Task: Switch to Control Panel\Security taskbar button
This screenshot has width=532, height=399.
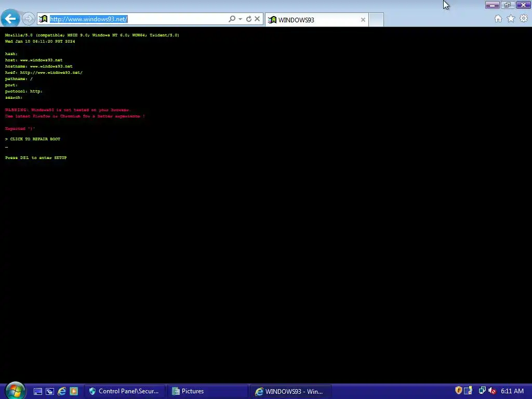Action: click(x=125, y=391)
